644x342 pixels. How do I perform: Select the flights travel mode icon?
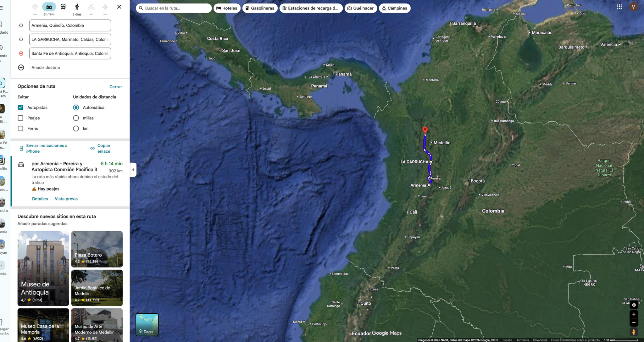pos(105,7)
